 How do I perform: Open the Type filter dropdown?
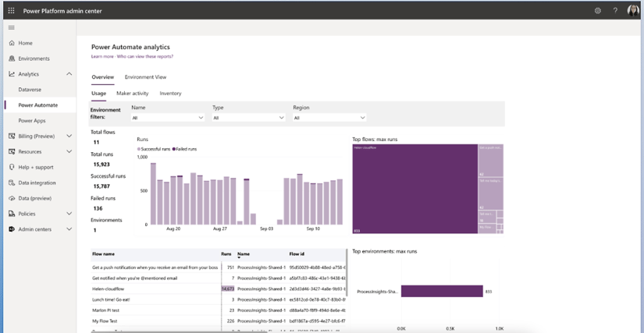point(249,118)
